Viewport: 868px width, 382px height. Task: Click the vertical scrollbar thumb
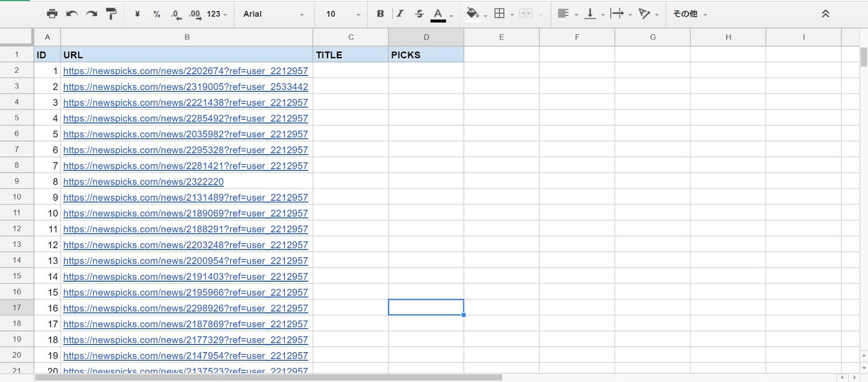(864, 57)
